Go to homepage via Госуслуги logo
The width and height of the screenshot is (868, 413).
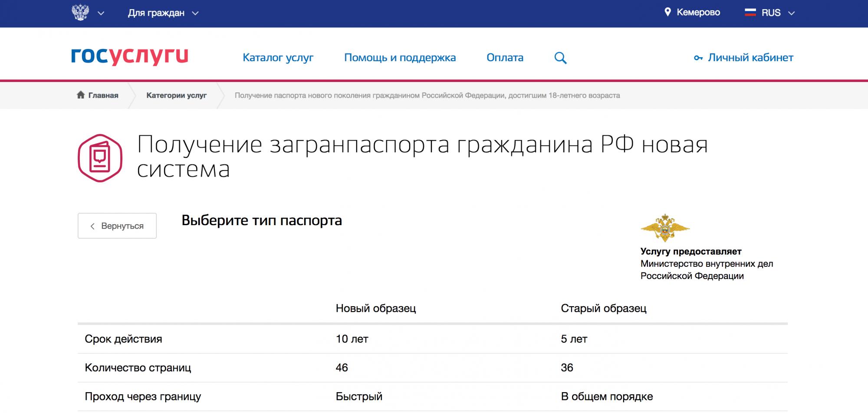click(129, 56)
